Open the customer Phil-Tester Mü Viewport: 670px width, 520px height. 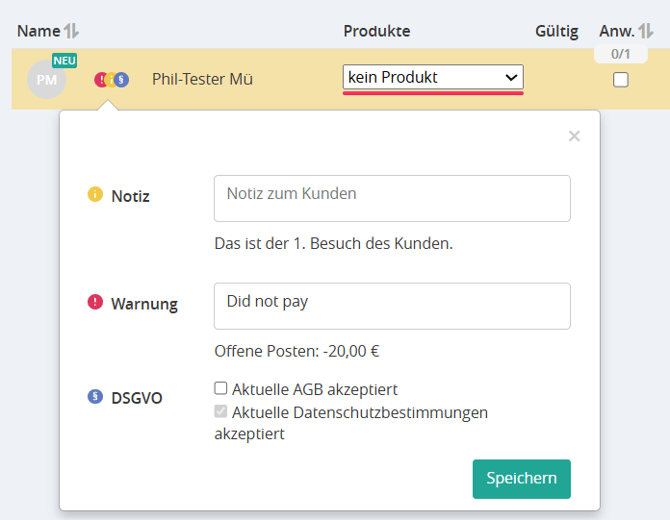(x=202, y=78)
